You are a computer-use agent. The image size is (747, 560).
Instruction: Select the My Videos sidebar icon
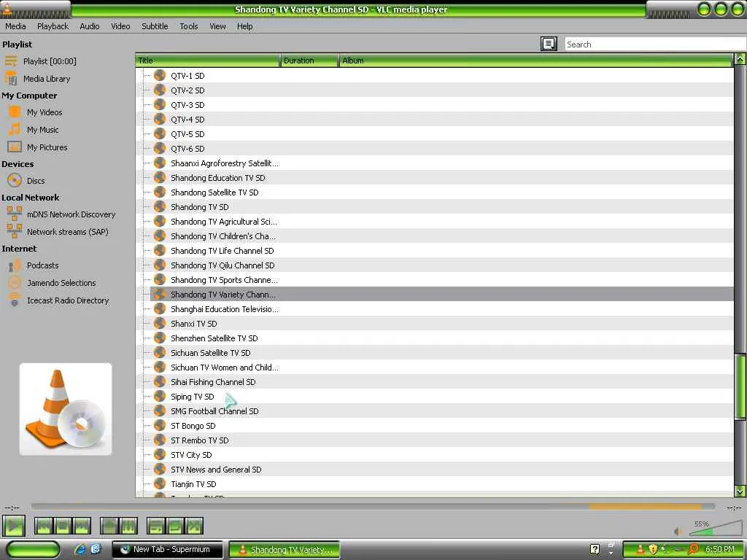pyautogui.click(x=15, y=112)
